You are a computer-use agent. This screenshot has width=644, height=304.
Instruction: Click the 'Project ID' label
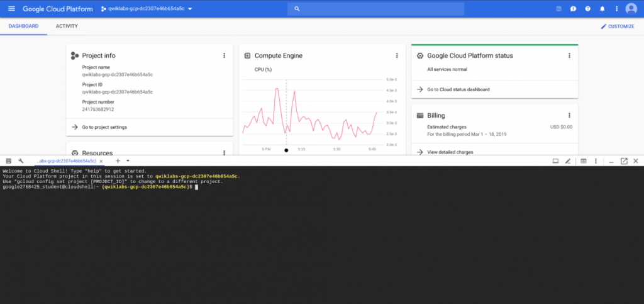tap(92, 84)
